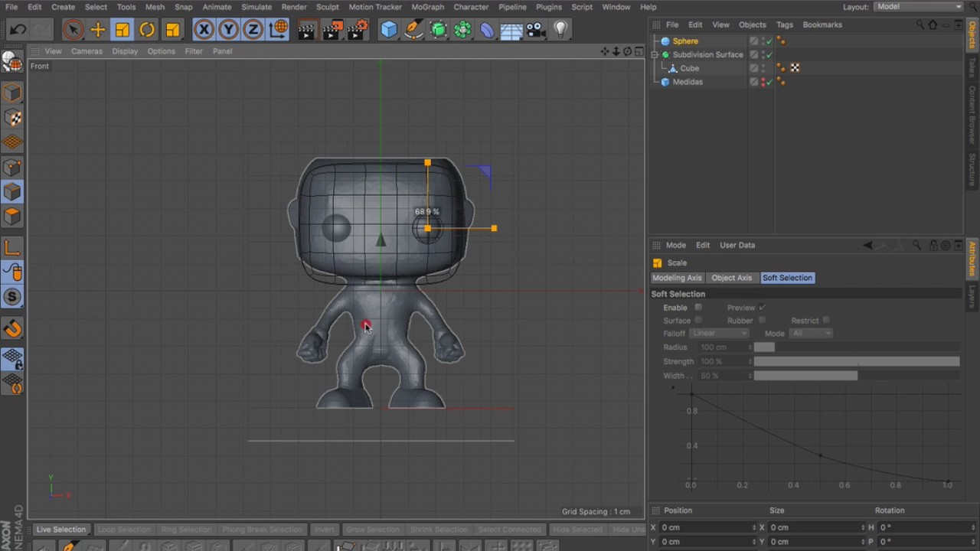Image resolution: width=980 pixels, height=551 pixels.
Task: Enable Soft Selection checkbox
Action: tap(698, 308)
